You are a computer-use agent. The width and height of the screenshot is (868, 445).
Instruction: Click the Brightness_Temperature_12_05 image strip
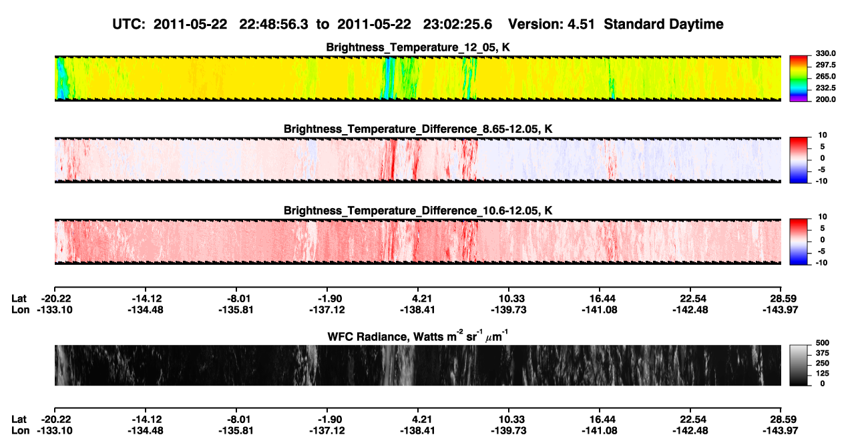418,78
